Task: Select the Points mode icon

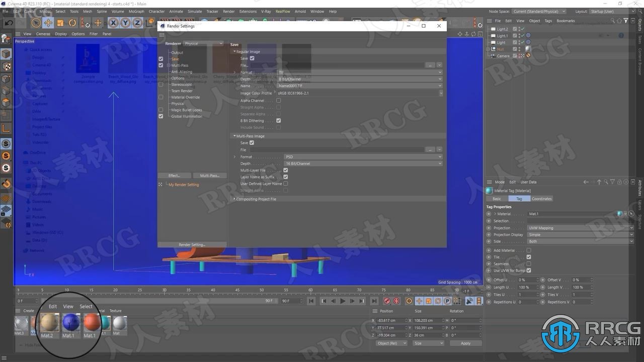Action: 6,79
